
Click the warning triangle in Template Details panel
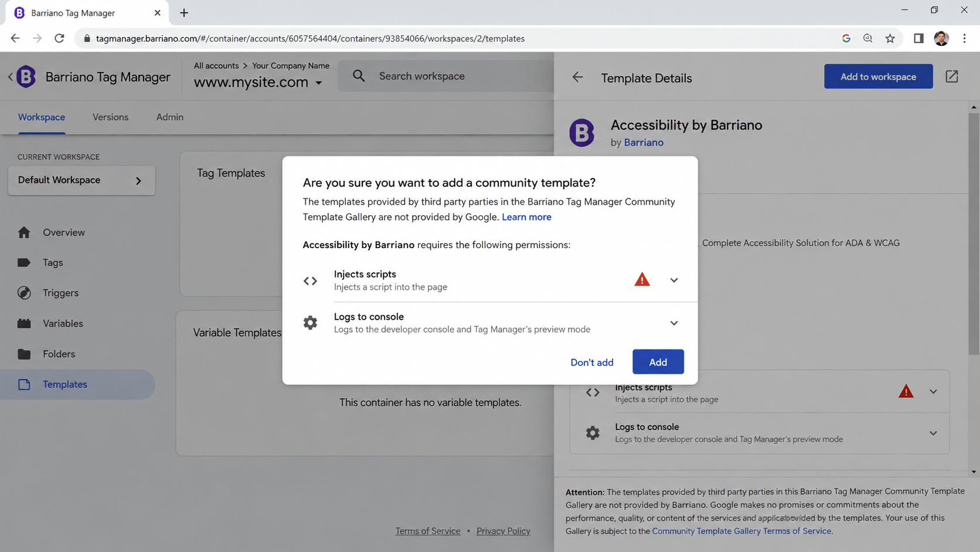point(906,391)
